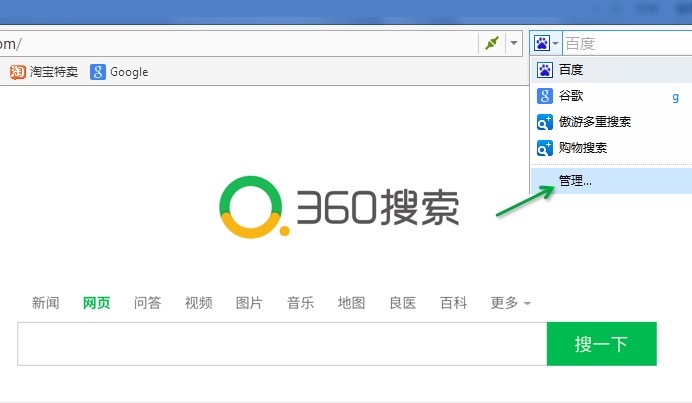The height and width of the screenshot is (403, 692).
Task: Click the address bar URL field
Action: (x=238, y=43)
